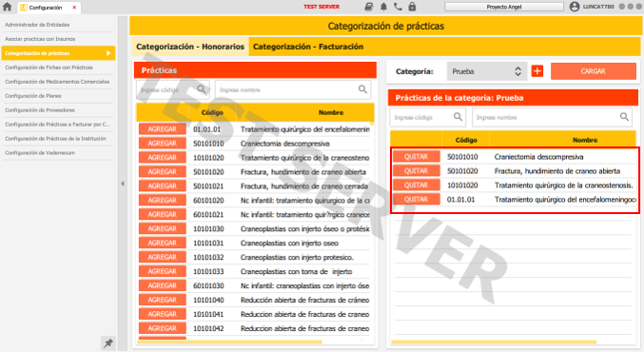The image size is (644, 352).
Task: Click QUITAR for code 01.01.01
Action: [416, 199]
